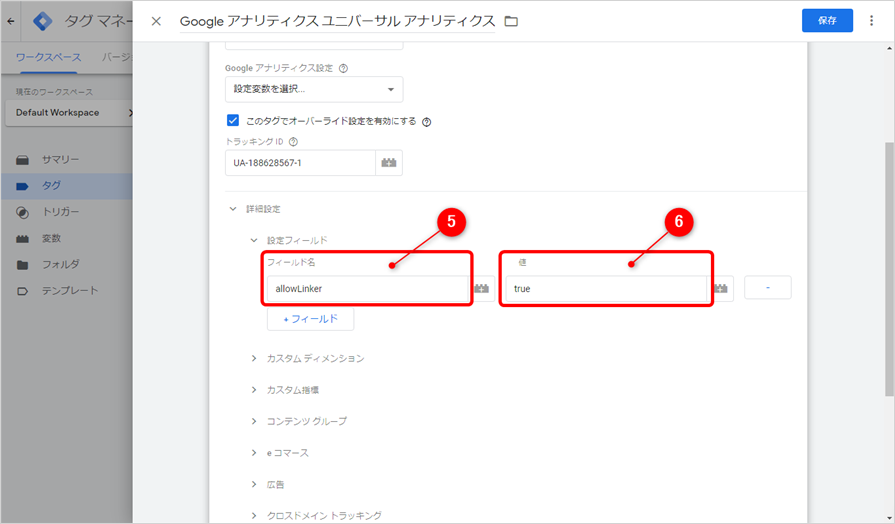The height and width of the screenshot is (524, 895).
Task: Expand the カスタム ディメンション section
Action: [x=253, y=358]
